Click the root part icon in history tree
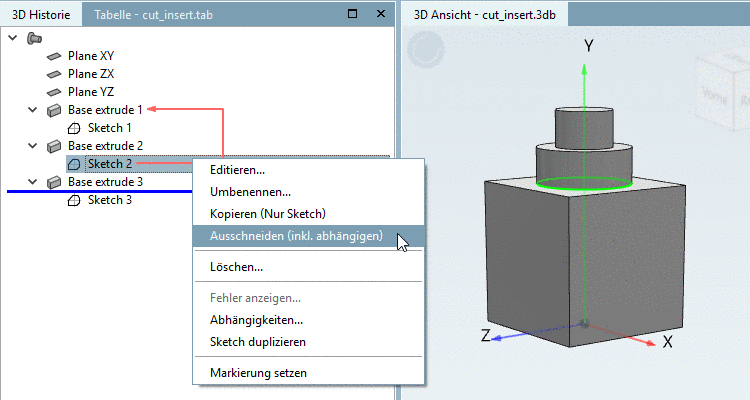This screenshot has height=400, width=750. 34,38
